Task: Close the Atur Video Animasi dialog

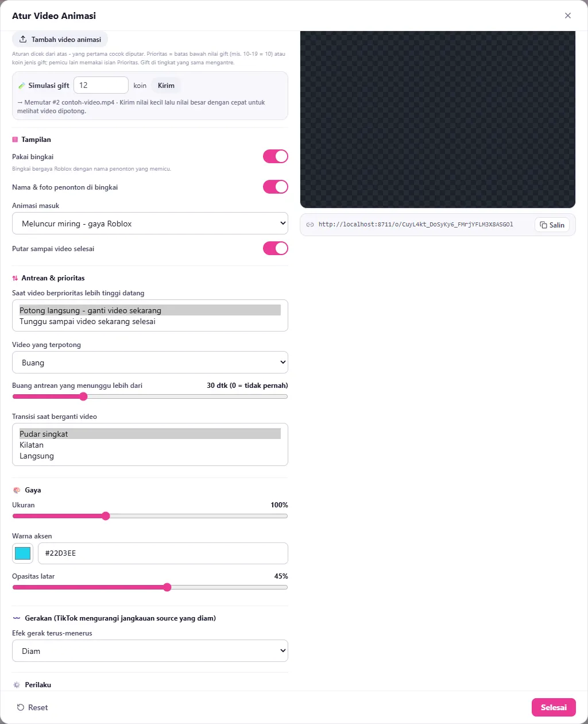Action: (x=568, y=16)
